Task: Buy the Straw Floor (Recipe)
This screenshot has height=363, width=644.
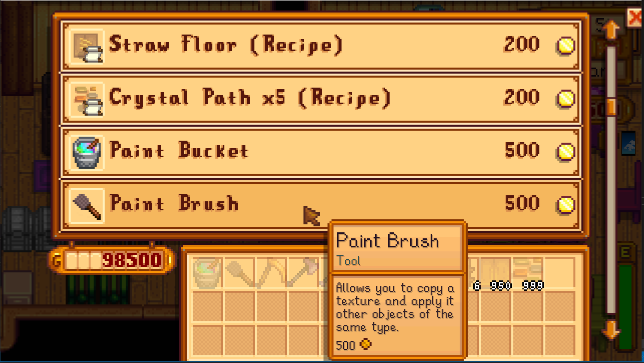Action: point(320,46)
